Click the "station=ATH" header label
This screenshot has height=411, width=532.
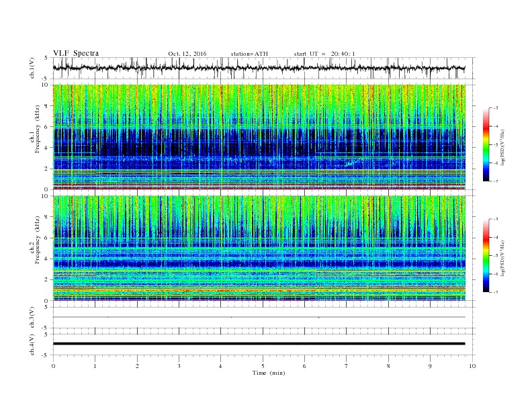[x=249, y=54]
